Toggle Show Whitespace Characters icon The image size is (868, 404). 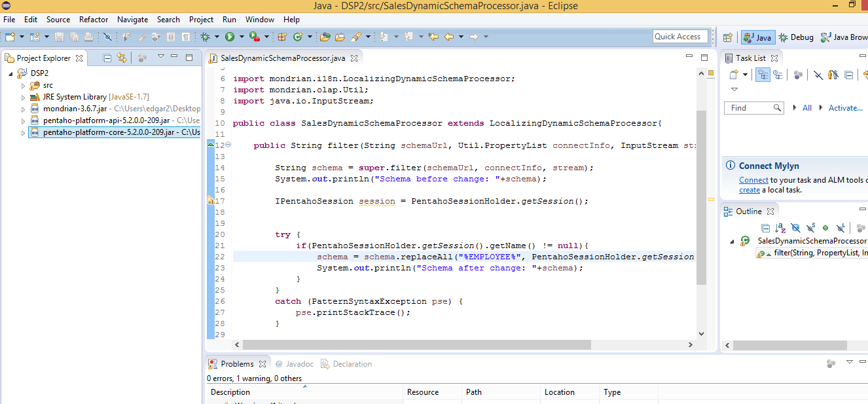(x=186, y=37)
